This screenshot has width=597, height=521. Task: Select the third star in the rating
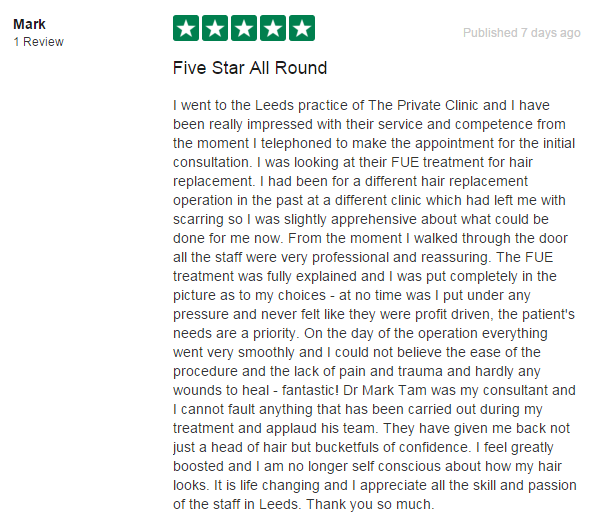click(x=244, y=28)
